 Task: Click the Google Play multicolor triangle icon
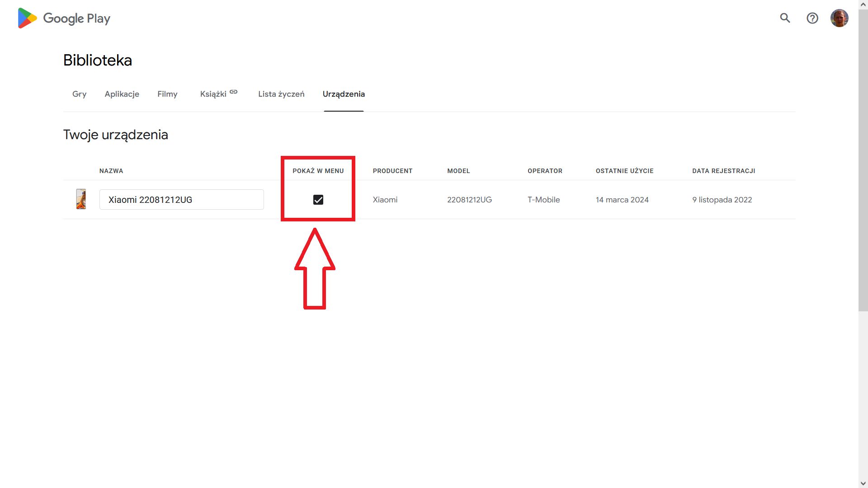pyautogui.click(x=26, y=18)
